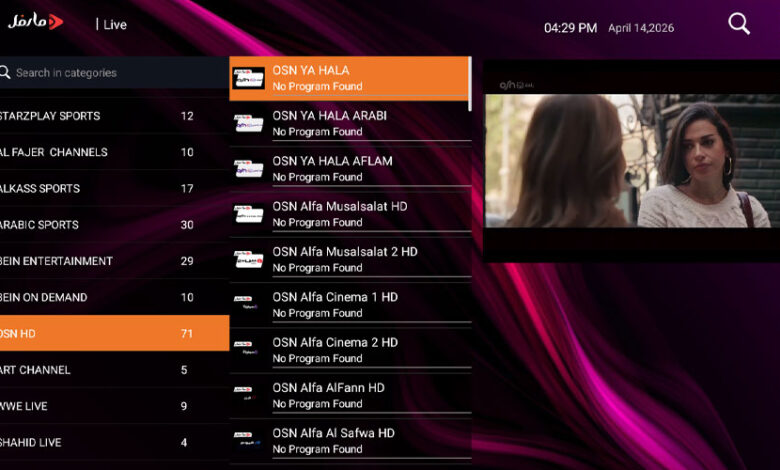Click the OSN Alfa Cinema 1 HD logo

pos(248,304)
